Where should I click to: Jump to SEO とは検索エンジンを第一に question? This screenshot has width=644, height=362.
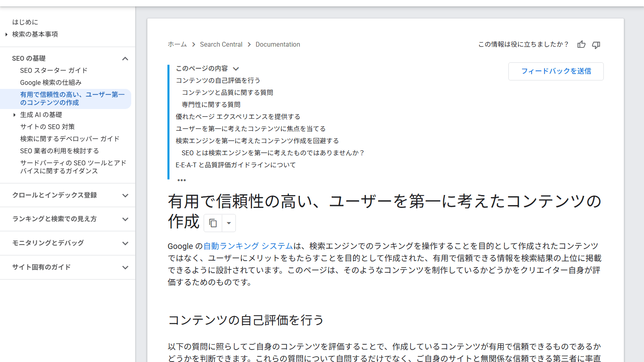tap(273, 153)
